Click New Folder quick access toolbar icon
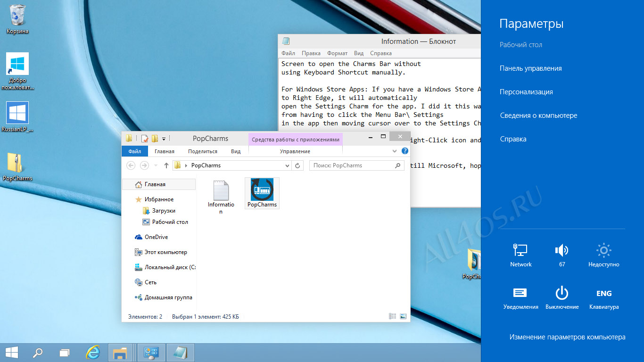Screen dimensions: 644x362 pos(155,139)
